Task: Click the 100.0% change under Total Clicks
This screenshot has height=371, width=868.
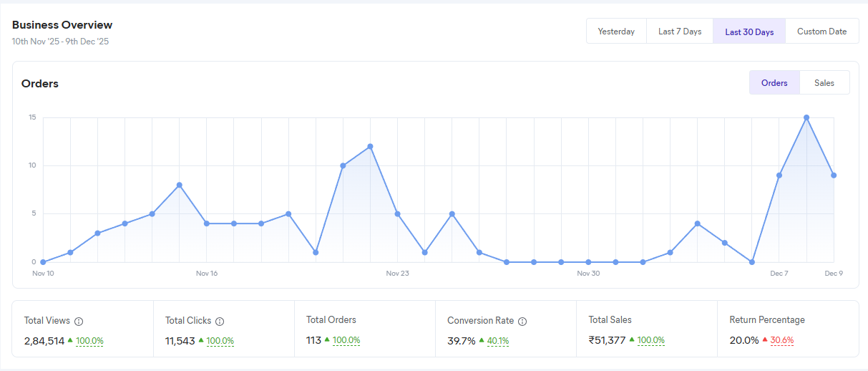Action: click(x=220, y=341)
